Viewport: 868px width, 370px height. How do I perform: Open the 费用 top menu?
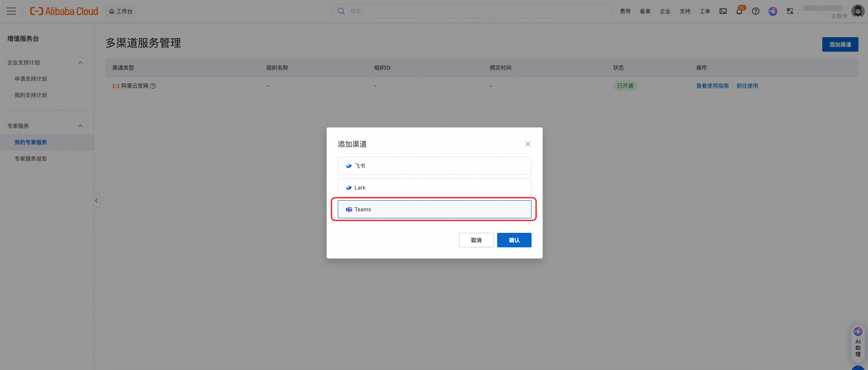pyautogui.click(x=625, y=11)
